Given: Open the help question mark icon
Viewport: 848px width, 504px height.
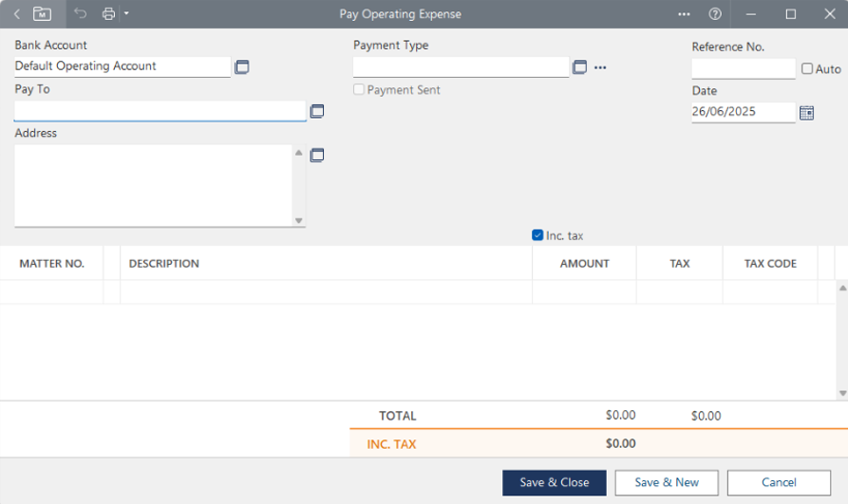Looking at the screenshot, I should [x=715, y=14].
